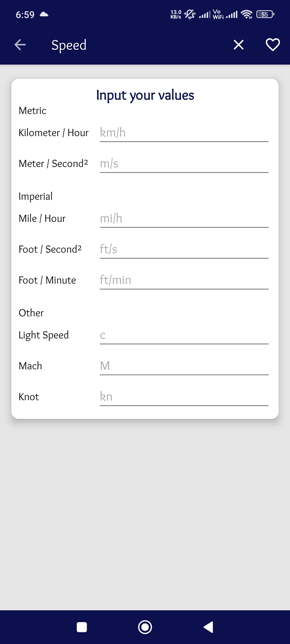Tap the Input your values heading
Image resolution: width=290 pixels, height=644 pixels.
tap(145, 95)
